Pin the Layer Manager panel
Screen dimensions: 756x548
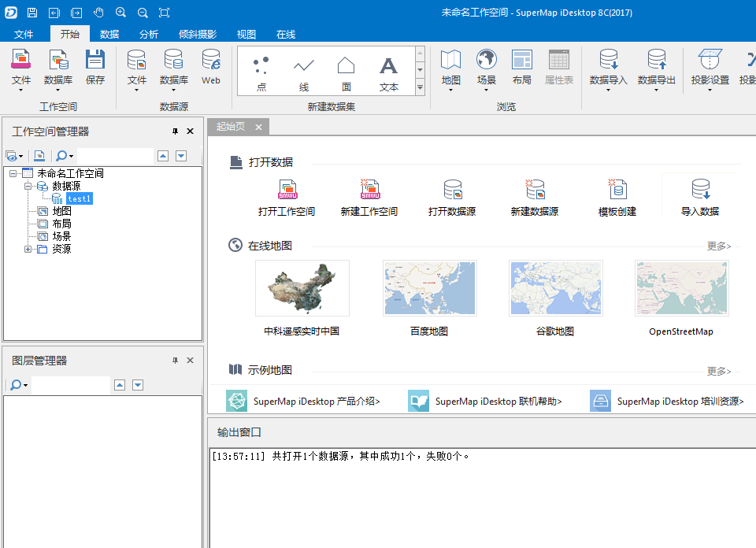tap(175, 360)
